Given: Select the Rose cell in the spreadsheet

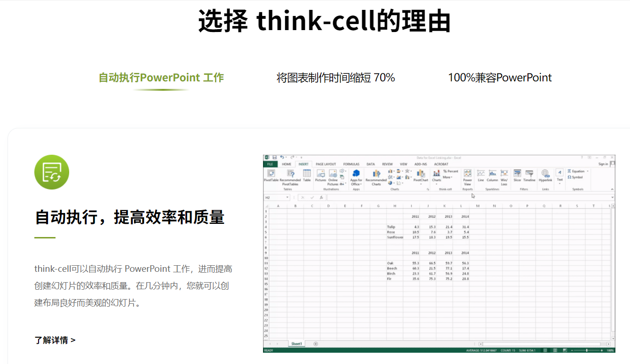Looking at the screenshot, I should coord(395,232).
